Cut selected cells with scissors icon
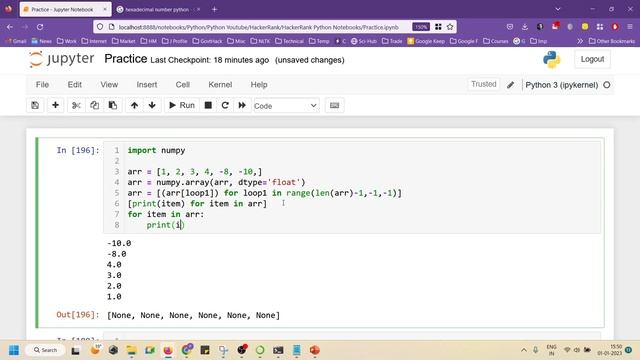The image size is (640, 360). coord(76,105)
